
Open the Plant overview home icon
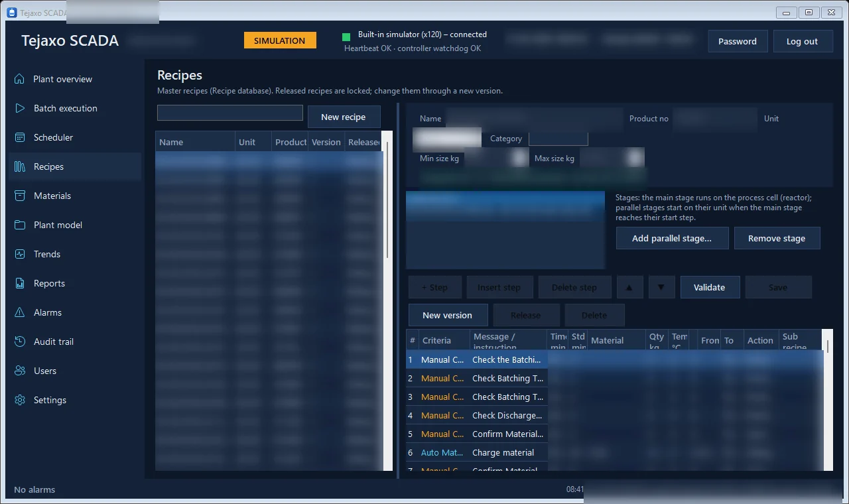pos(20,79)
